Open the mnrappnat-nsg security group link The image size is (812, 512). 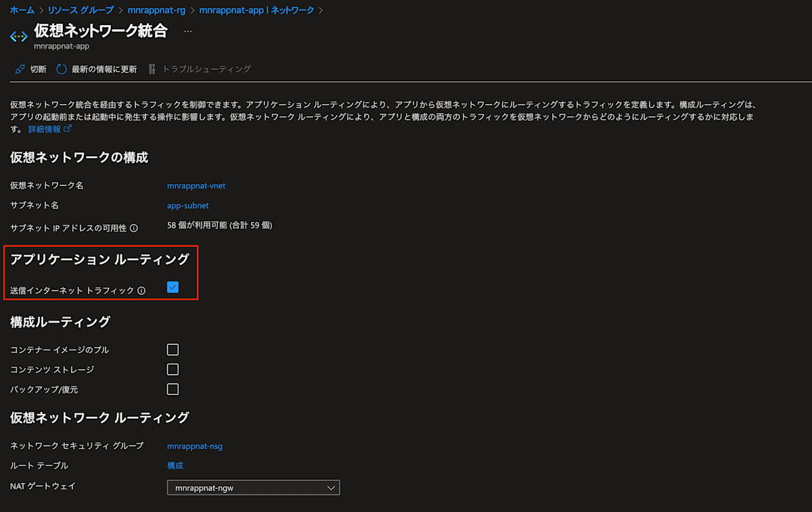[x=195, y=446]
